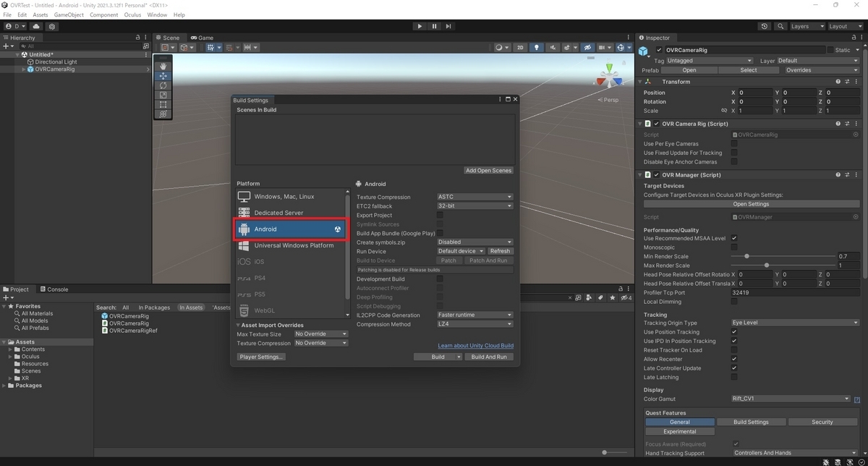Toggle OVRCameraRig active checkbox in Inspector
The image size is (868, 466).
659,50
